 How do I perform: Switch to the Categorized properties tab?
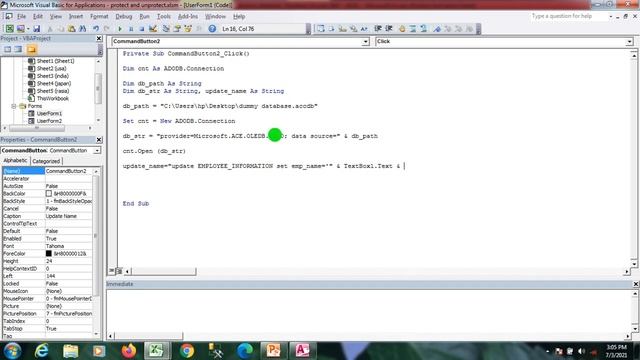46,161
